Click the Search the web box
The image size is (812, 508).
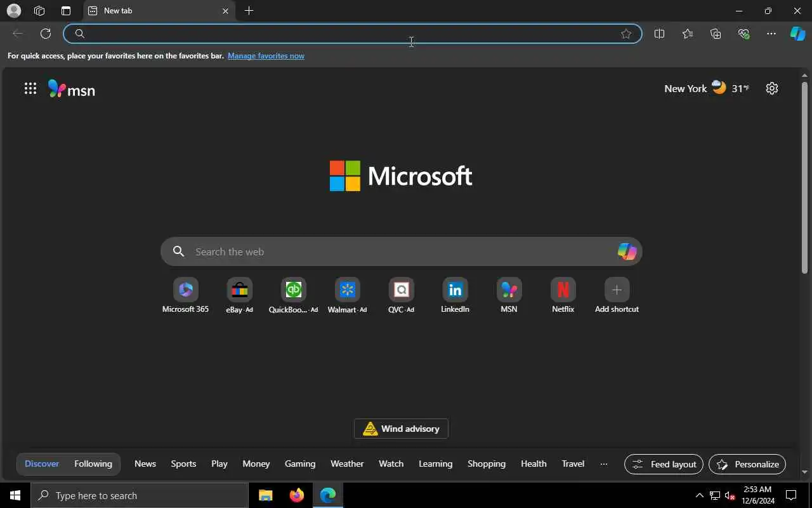(401, 251)
